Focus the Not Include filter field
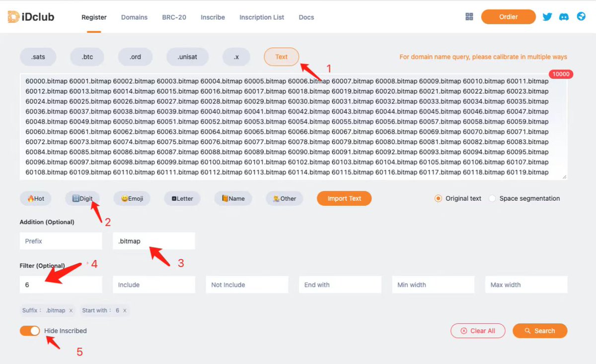 247,285
